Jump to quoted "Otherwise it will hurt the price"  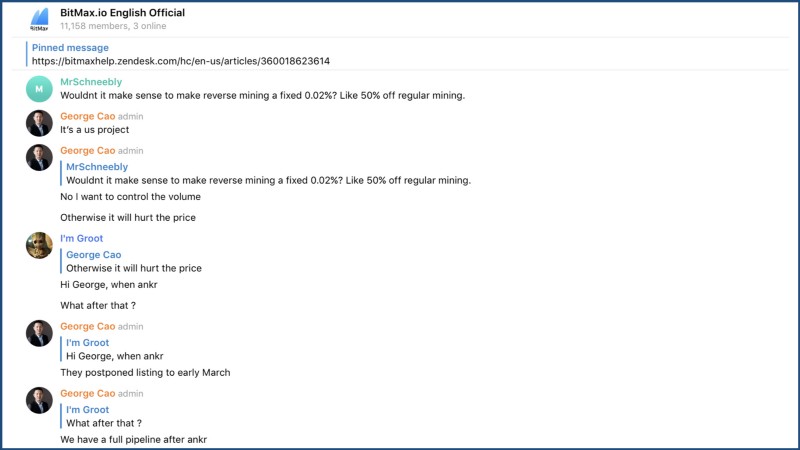134,262
